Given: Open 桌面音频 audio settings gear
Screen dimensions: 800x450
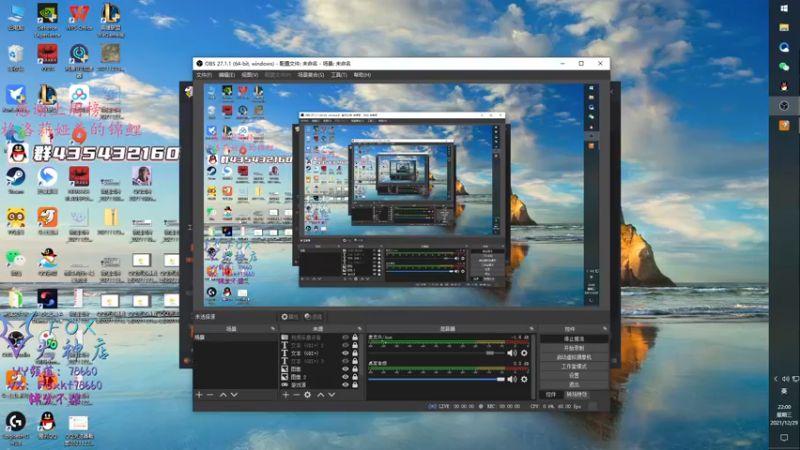Looking at the screenshot, I should 524,379.
